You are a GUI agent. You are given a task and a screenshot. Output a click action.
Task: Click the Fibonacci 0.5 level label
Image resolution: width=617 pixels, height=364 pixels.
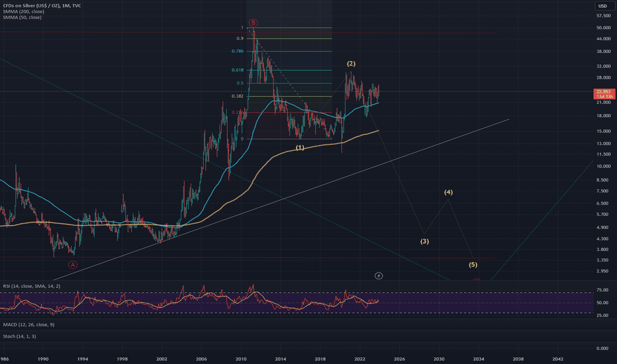(240, 83)
